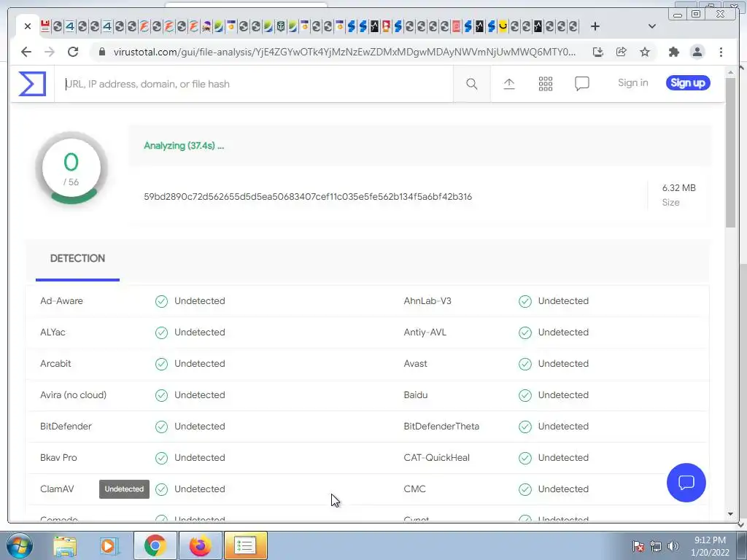This screenshot has width=747, height=560.
Task: Open the Chrome profile avatar
Action: coord(697,52)
